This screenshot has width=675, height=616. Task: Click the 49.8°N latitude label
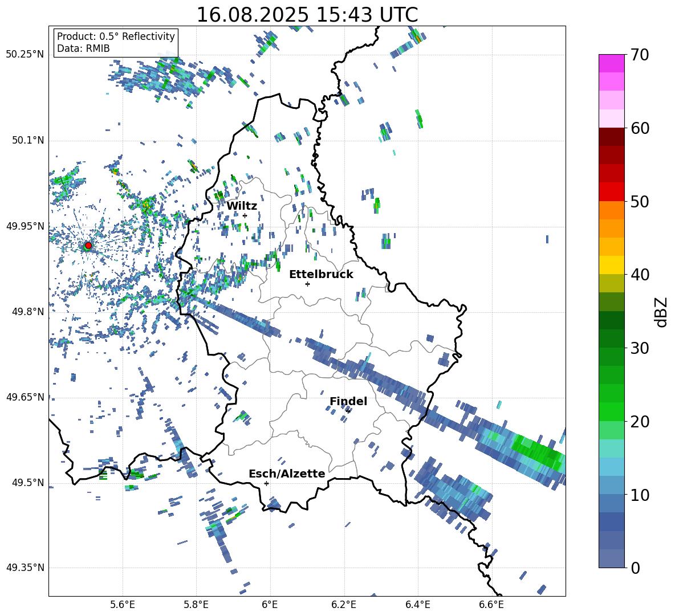[27, 311]
